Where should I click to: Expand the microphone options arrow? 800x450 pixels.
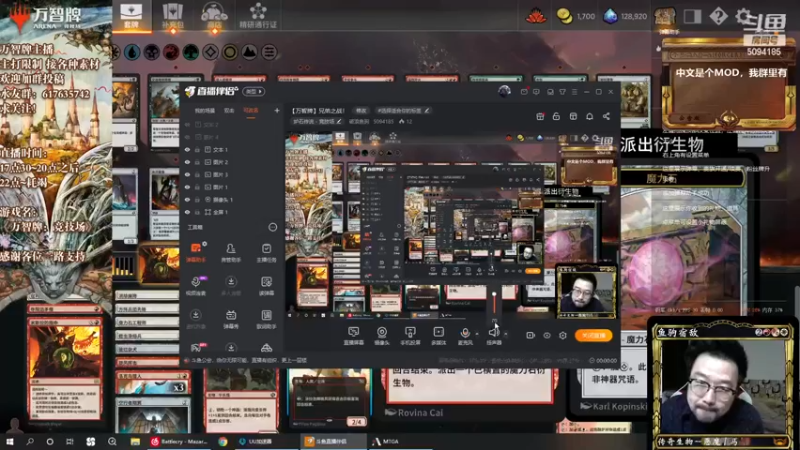coord(477,334)
